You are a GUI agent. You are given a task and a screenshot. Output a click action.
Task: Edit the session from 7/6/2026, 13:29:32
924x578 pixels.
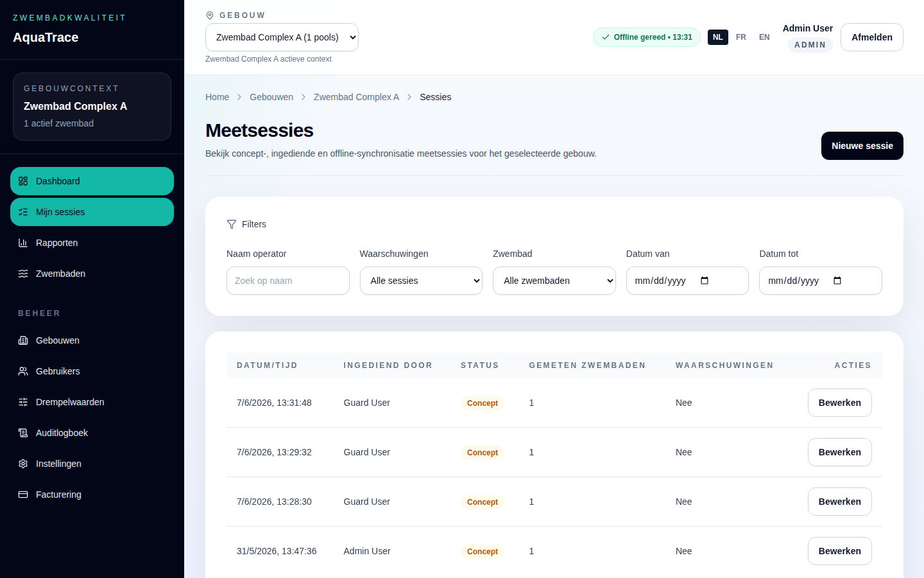click(839, 452)
